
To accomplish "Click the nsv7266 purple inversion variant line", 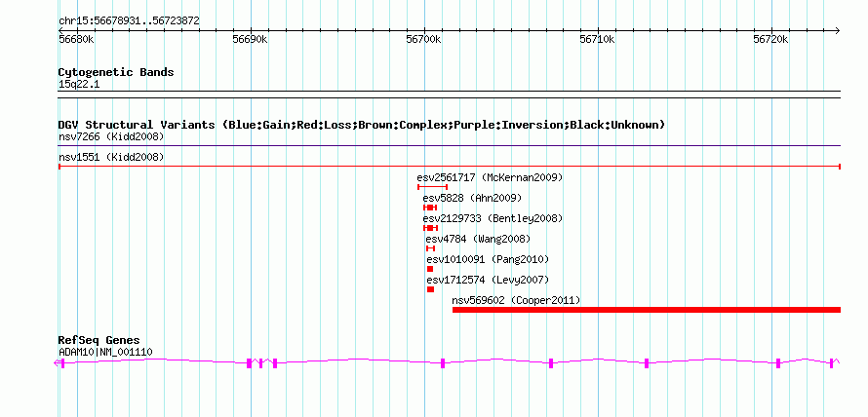I will point(450,146).
